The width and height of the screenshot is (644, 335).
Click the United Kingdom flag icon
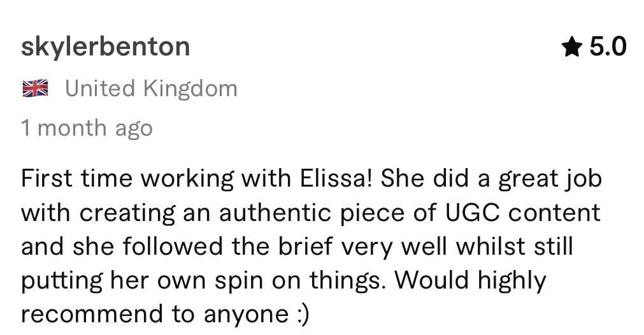point(35,89)
